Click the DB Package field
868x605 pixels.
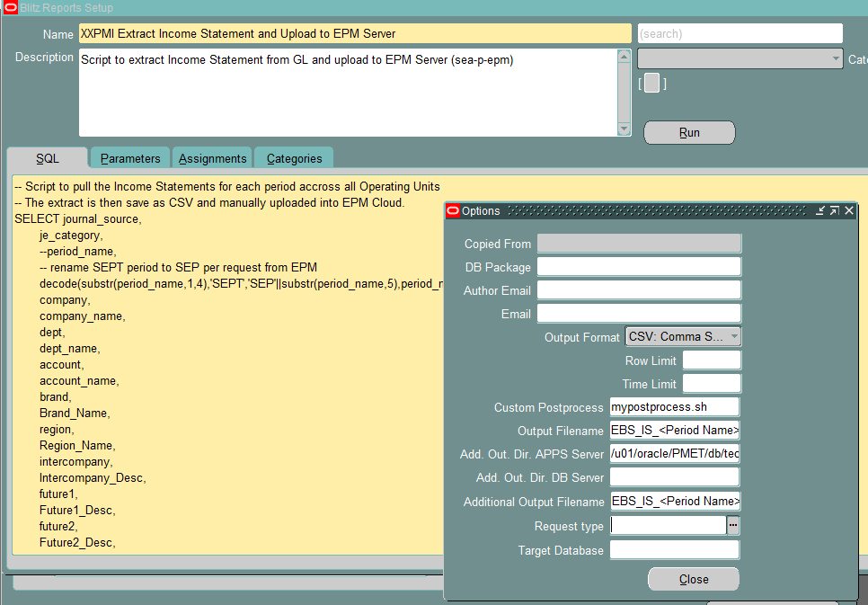(x=639, y=267)
